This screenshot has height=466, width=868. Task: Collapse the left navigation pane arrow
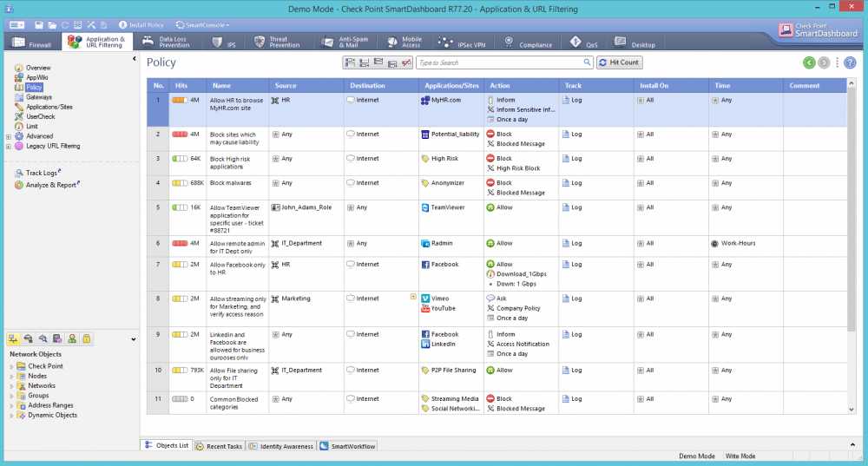click(134, 58)
